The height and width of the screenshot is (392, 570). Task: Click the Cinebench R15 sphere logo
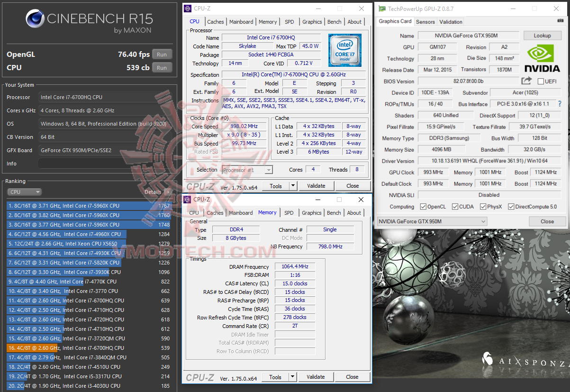click(35, 19)
